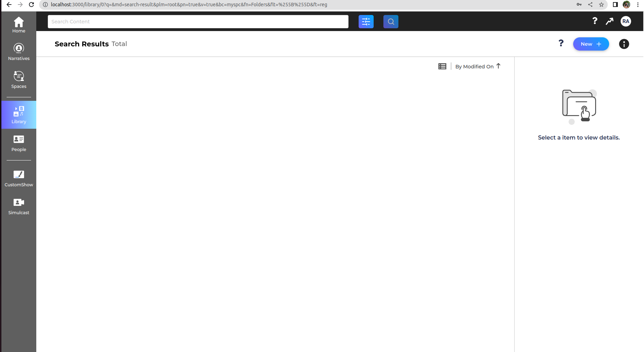Select the Library sidebar item
This screenshot has height=352, width=644.
tap(19, 115)
